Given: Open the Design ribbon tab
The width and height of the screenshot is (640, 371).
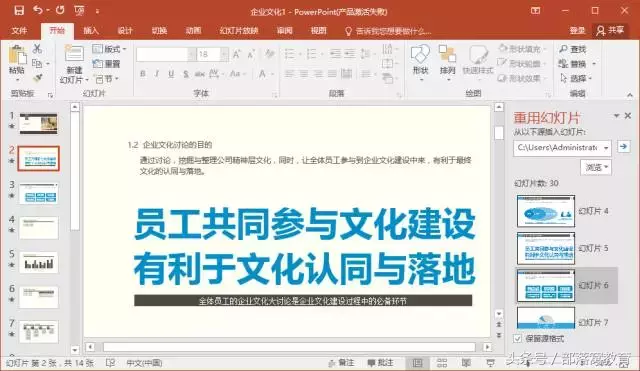Looking at the screenshot, I should point(125,31).
